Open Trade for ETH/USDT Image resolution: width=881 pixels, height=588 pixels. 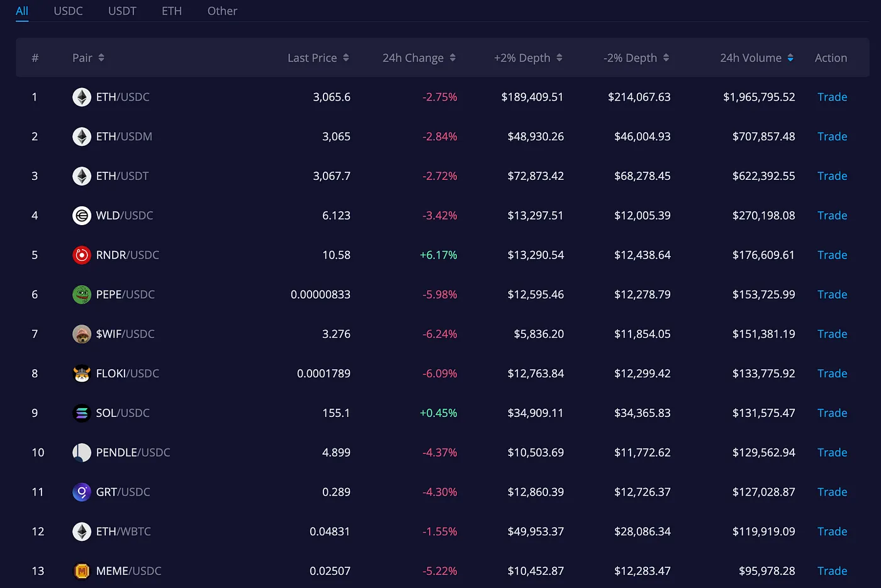832,176
